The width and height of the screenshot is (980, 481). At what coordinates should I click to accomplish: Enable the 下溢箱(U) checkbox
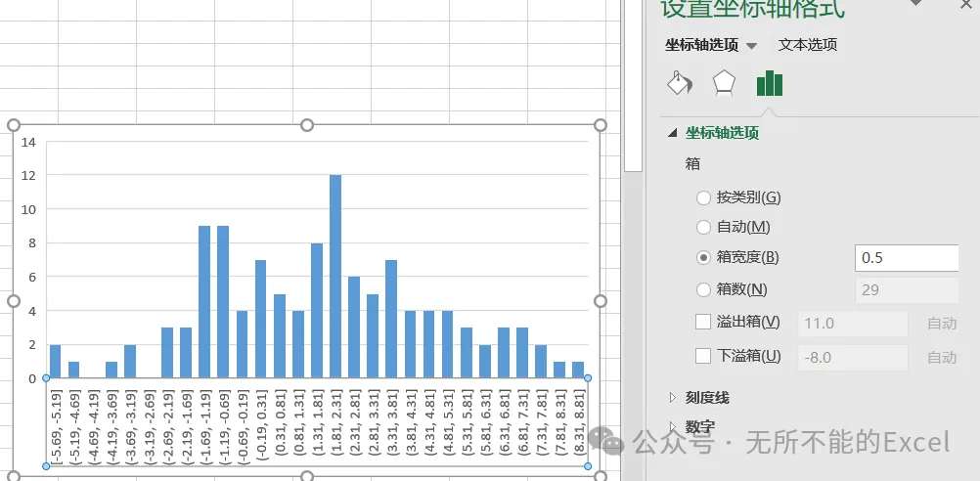[x=703, y=356]
